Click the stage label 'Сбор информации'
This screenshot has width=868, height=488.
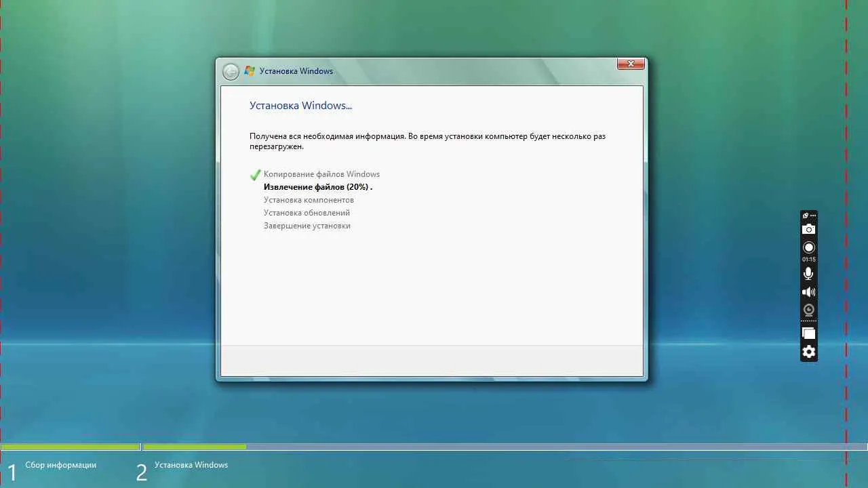(x=61, y=465)
